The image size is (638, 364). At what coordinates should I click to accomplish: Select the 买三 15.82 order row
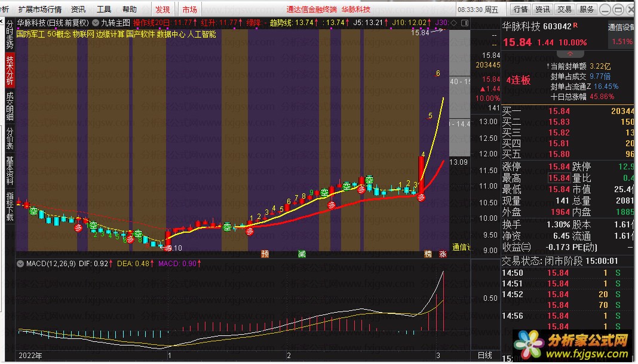[568, 132]
